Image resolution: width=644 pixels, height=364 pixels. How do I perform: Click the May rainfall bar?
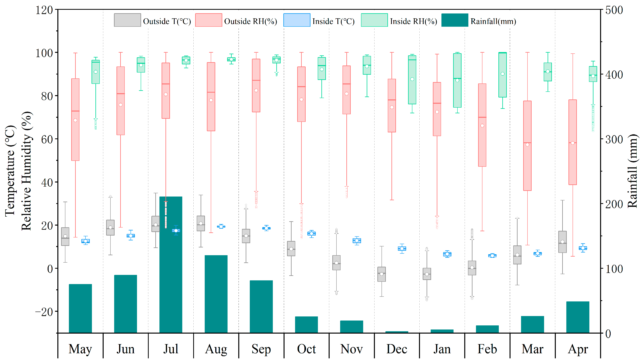click(x=80, y=308)
